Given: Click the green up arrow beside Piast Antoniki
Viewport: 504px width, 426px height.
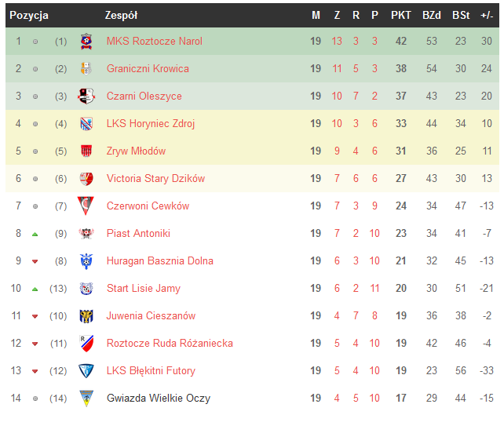Looking at the screenshot, I should click(35, 234).
